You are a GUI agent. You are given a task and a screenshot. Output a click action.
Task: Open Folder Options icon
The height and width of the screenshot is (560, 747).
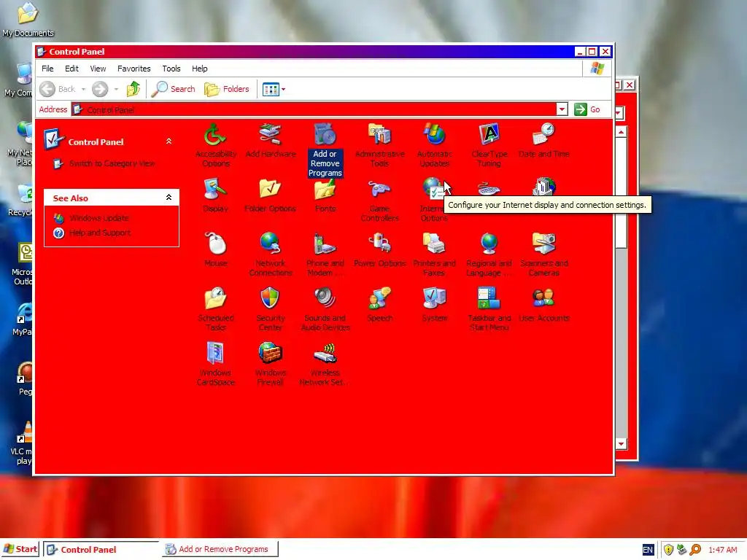[270, 189]
